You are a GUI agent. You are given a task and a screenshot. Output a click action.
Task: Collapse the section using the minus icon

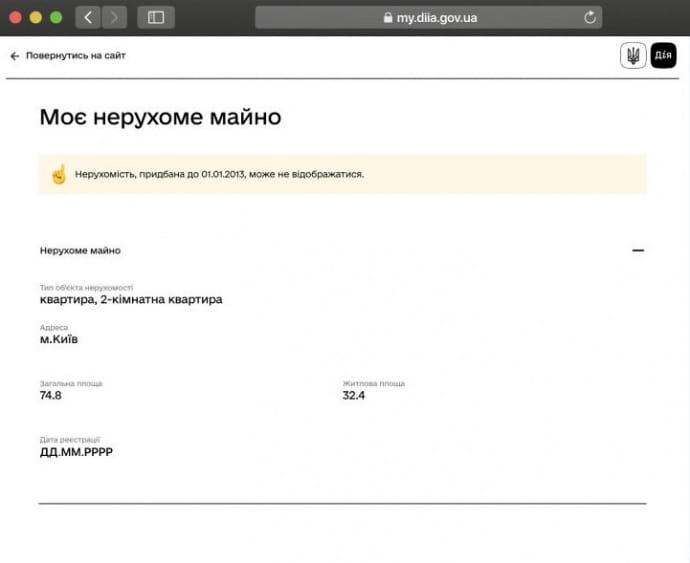pyautogui.click(x=638, y=250)
